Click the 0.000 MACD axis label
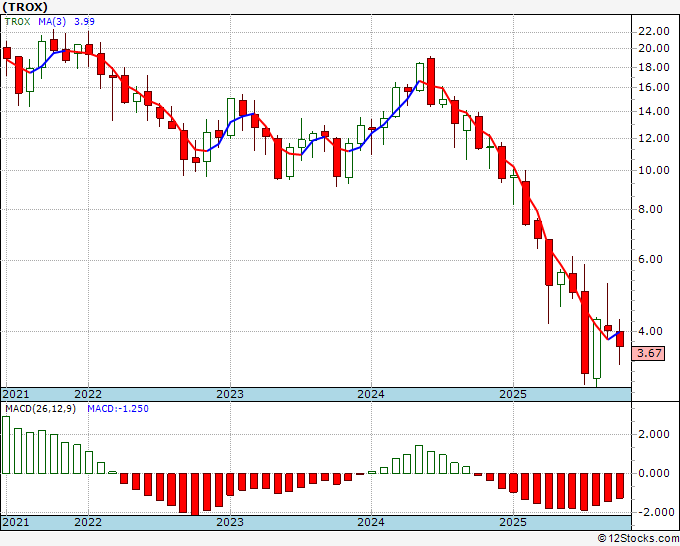 point(654,473)
